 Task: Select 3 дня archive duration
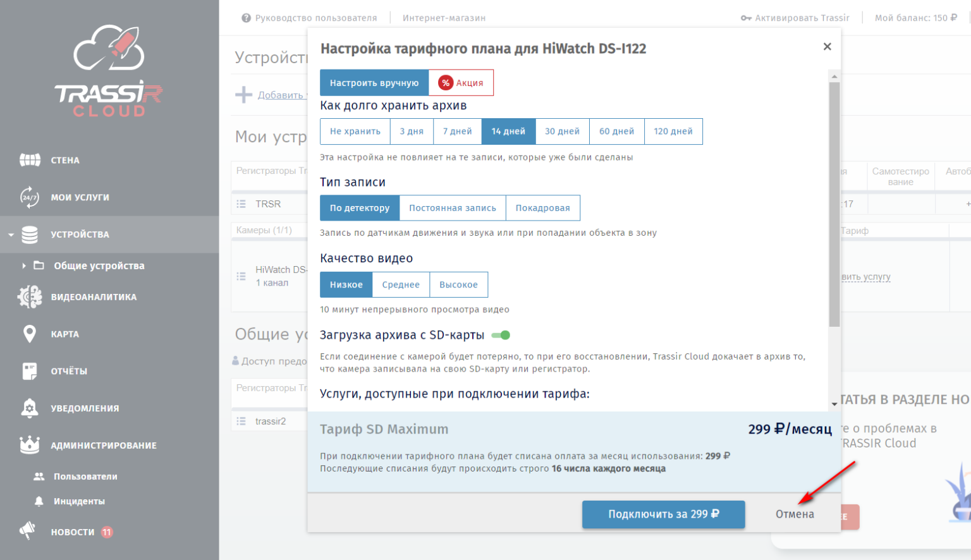tap(412, 131)
